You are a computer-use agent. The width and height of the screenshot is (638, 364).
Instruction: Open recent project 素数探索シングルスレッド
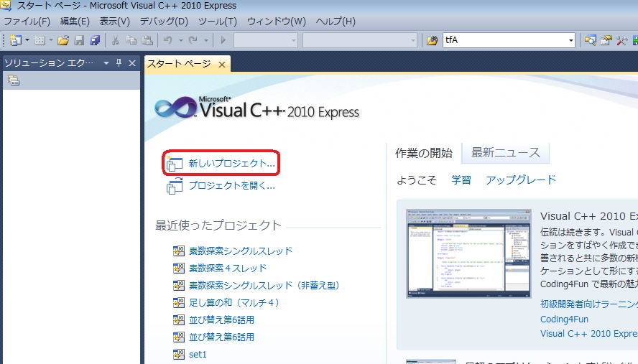click(241, 251)
